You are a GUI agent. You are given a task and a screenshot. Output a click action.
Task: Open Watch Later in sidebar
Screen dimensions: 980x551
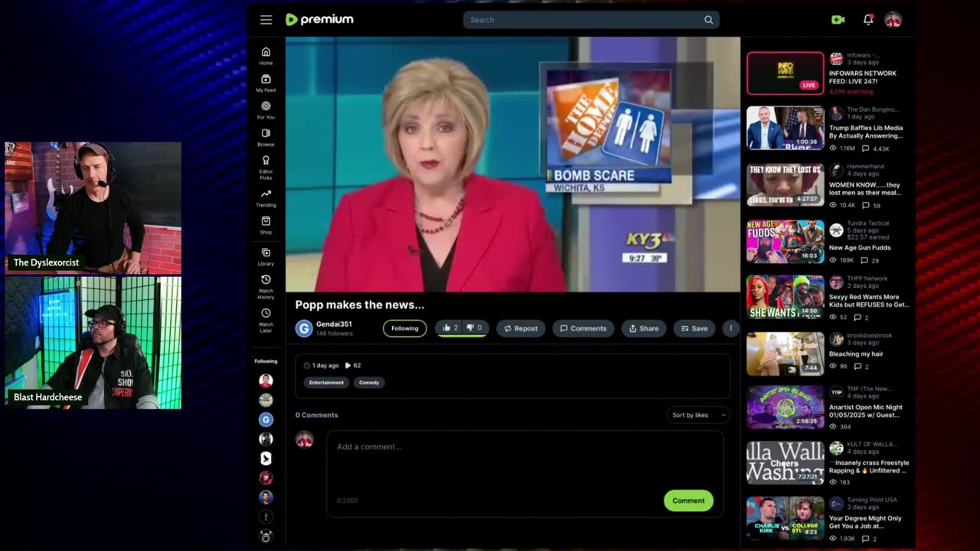click(266, 319)
